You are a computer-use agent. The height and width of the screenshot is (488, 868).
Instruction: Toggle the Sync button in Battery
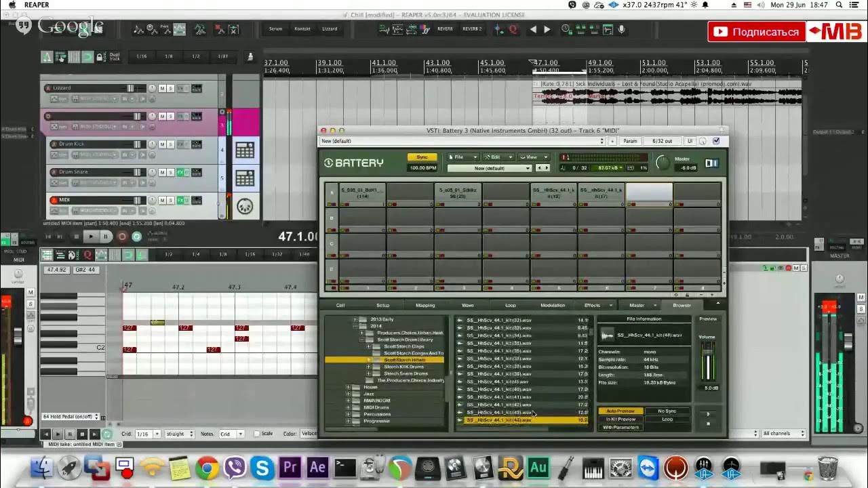click(422, 157)
